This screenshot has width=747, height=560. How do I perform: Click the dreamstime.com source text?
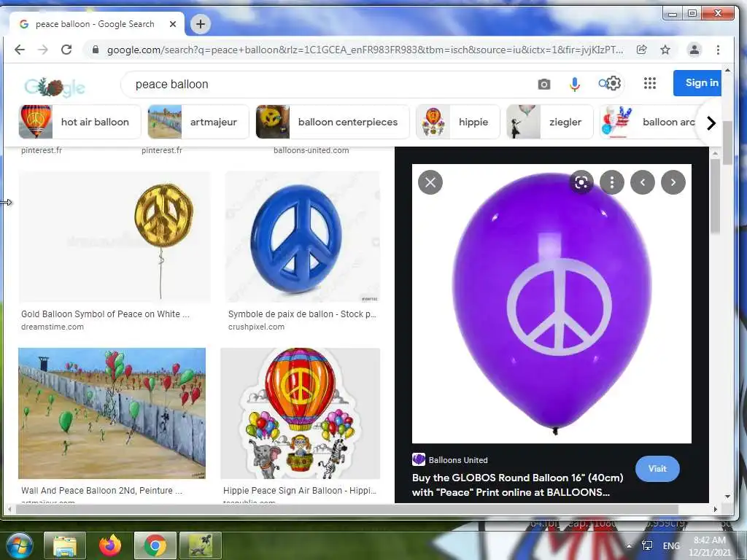(x=53, y=327)
